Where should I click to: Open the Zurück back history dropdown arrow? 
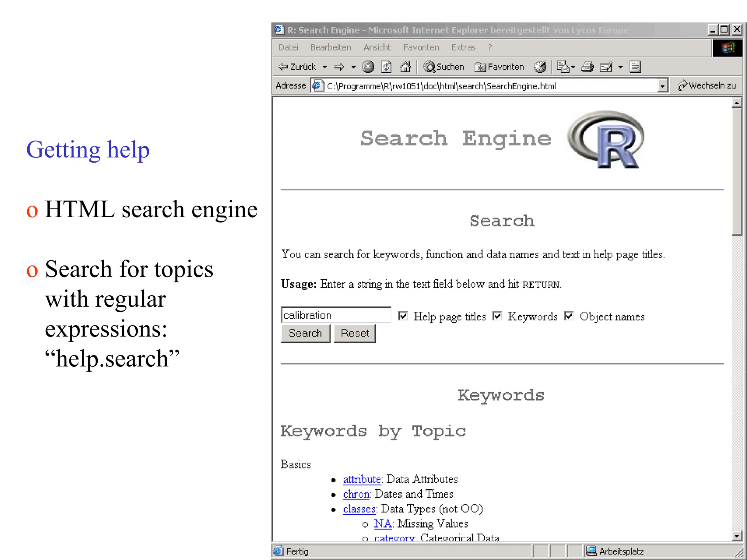click(325, 67)
